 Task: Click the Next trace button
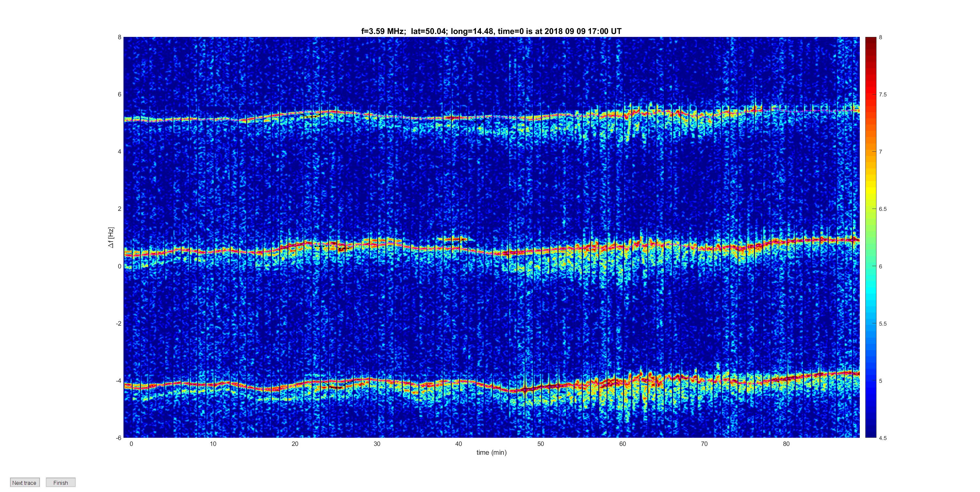point(24,483)
